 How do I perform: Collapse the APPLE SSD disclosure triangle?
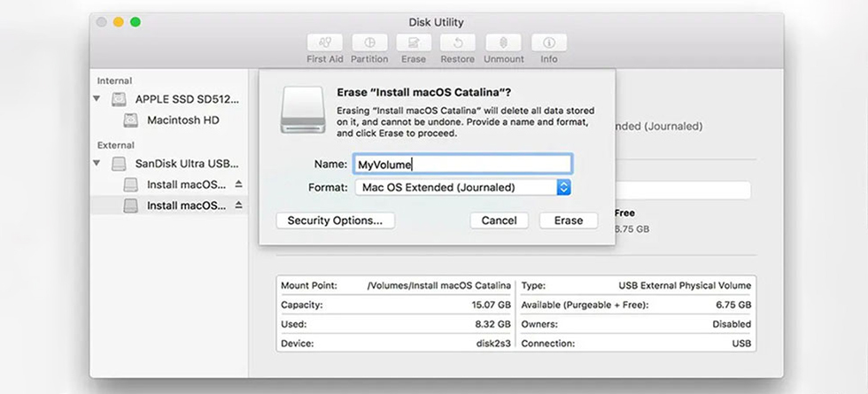[97, 99]
